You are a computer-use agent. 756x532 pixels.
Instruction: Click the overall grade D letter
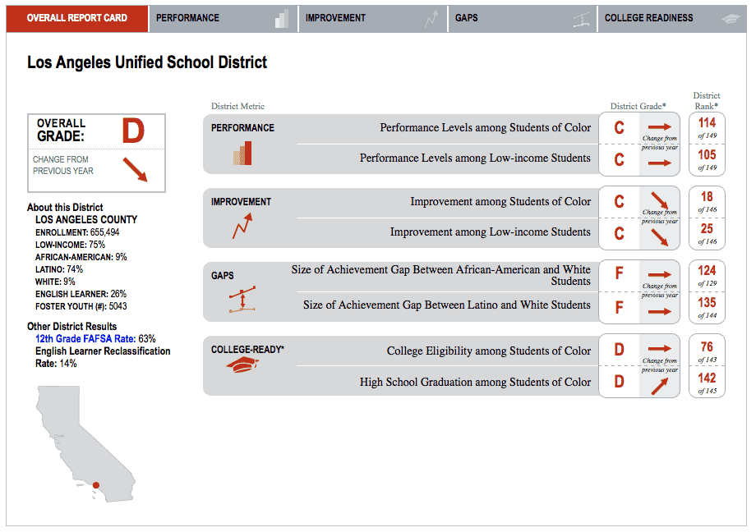(x=133, y=131)
